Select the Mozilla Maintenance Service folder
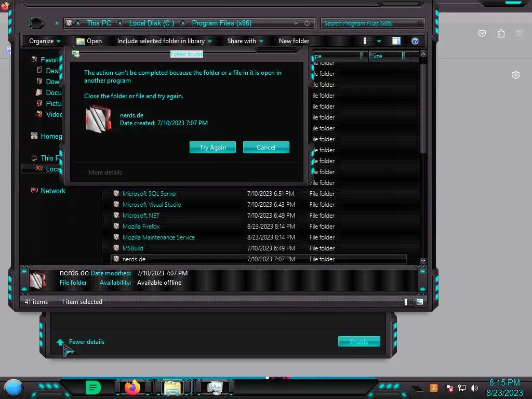 tap(158, 237)
